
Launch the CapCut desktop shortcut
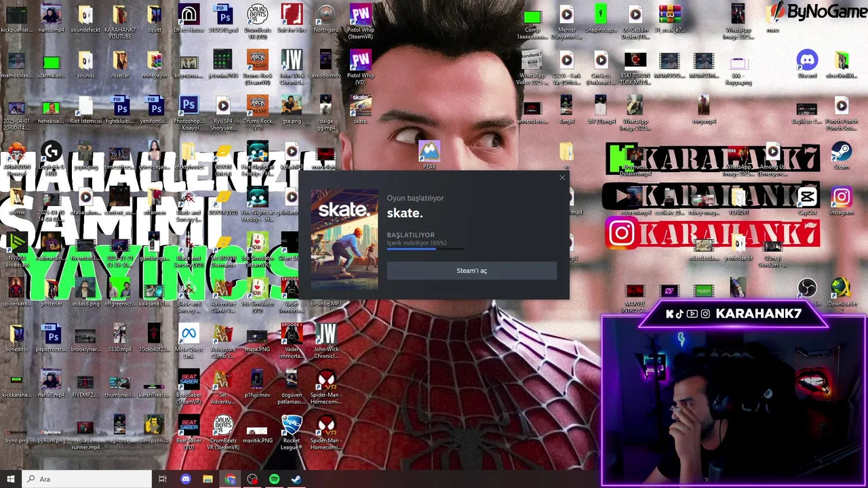click(x=807, y=201)
